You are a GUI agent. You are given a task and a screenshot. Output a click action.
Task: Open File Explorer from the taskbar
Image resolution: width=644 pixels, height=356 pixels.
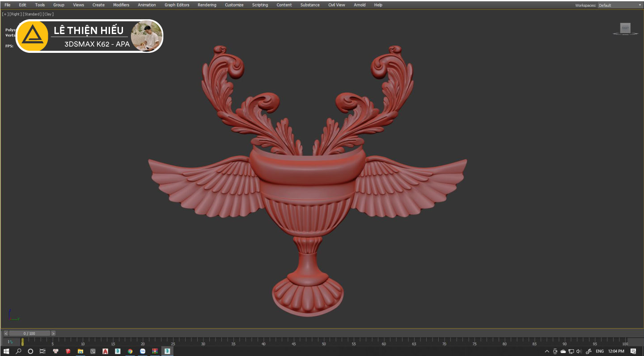pyautogui.click(x=80, y=352)
